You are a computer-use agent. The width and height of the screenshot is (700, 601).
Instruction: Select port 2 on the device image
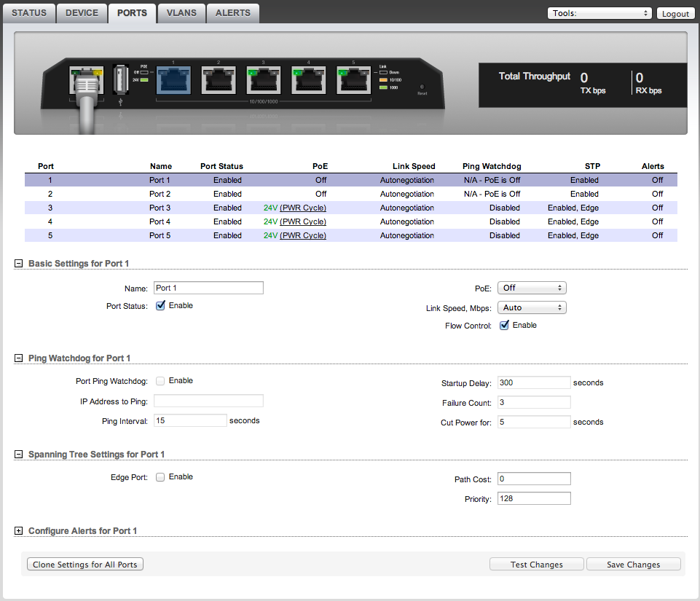coord(219,80)
